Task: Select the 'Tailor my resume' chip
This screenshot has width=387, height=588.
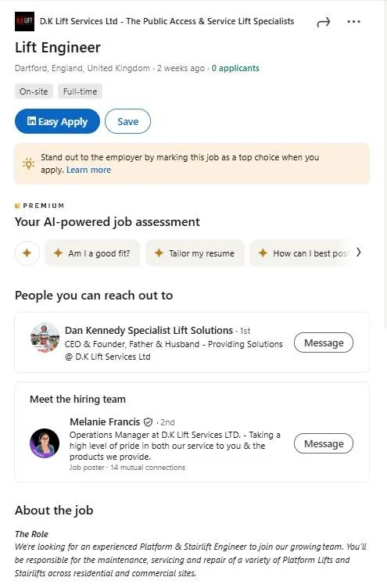Action: pyautogui.click(x=195, y=253)
